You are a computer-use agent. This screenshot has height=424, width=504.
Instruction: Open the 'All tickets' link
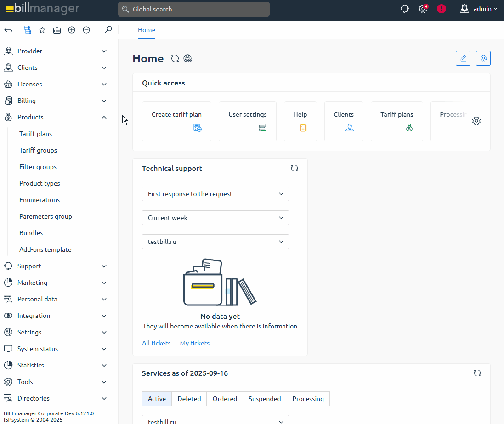click(x=156, y=343)
